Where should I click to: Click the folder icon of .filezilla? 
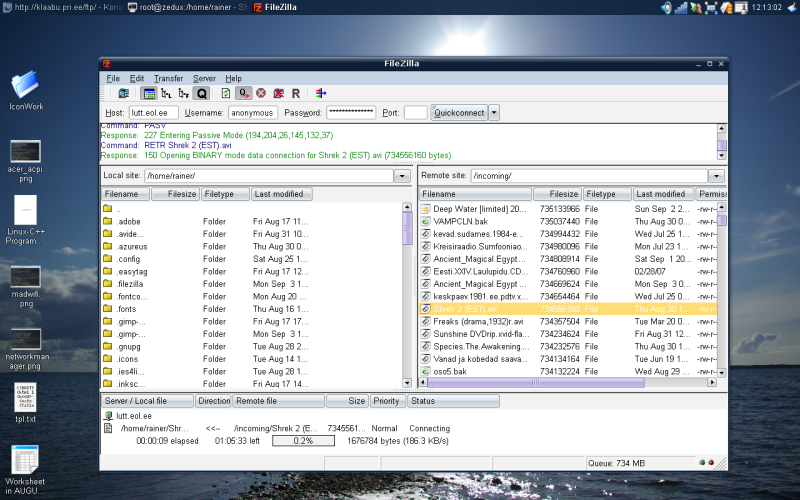click(108, 283)
